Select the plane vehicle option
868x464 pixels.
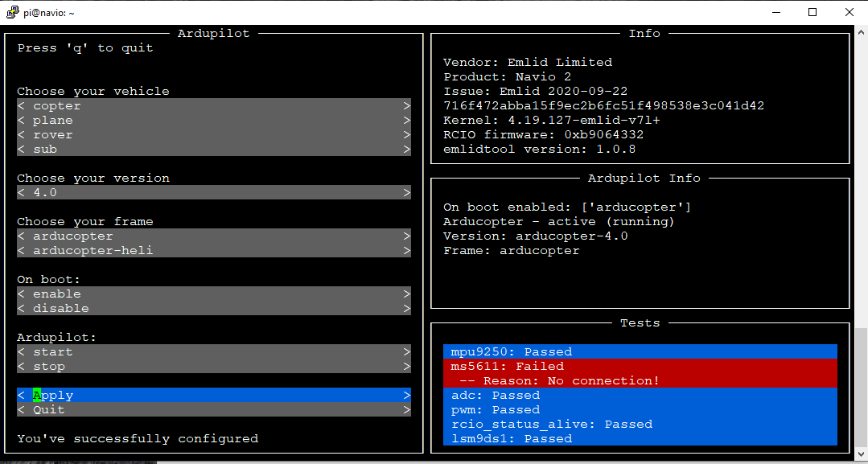(214, 120)
